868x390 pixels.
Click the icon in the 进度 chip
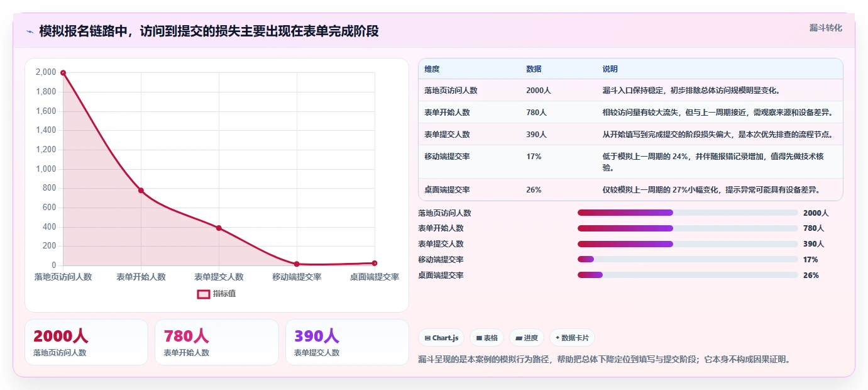tap(519, 338)
